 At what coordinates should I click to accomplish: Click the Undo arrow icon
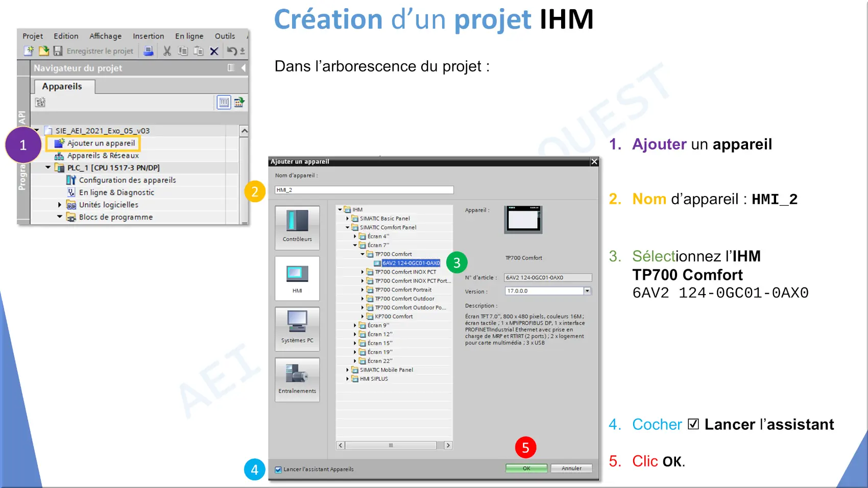[232, 51]
